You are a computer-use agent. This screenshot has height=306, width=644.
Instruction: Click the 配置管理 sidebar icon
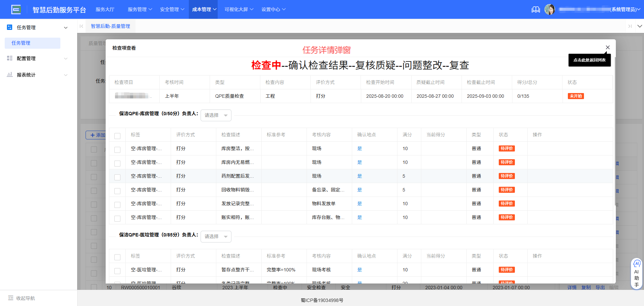click(10, 58)
